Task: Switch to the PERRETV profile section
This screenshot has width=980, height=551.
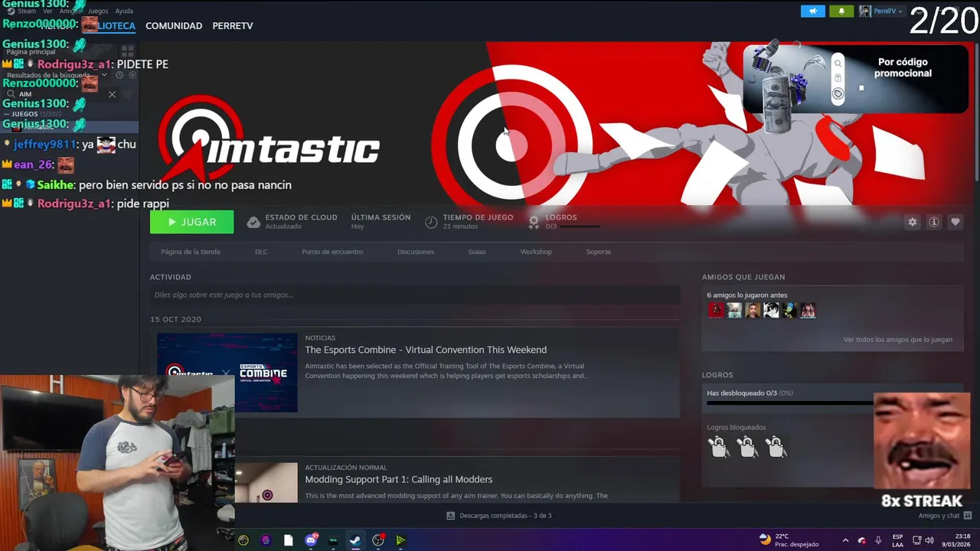Action: [x=233, y=25]
